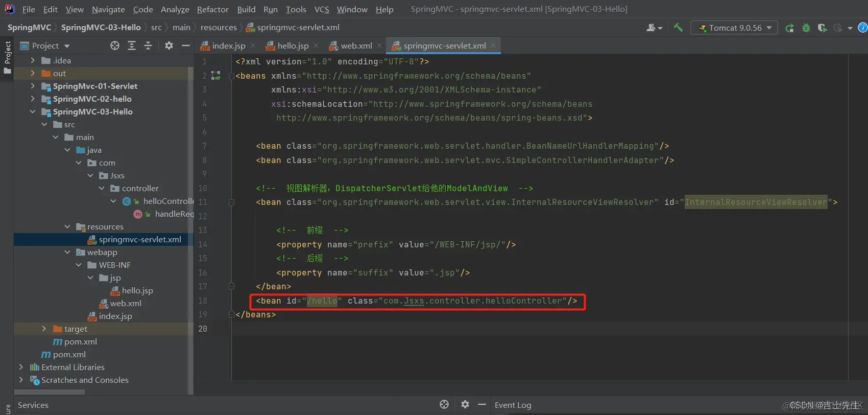Collapse all in Project panel
The height and width of the screenshot is (415, 868).
[x=148, y=45]
